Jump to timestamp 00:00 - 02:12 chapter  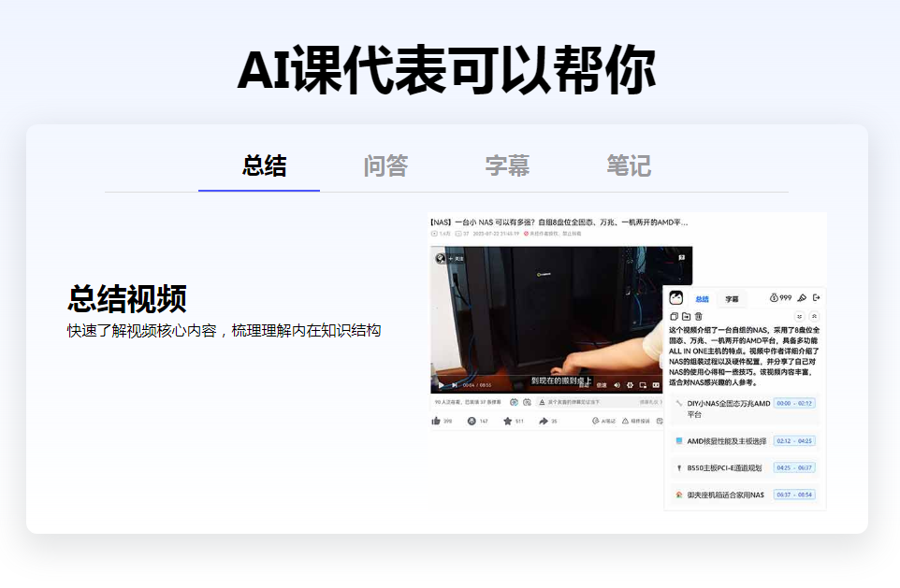tap(794, 404)
